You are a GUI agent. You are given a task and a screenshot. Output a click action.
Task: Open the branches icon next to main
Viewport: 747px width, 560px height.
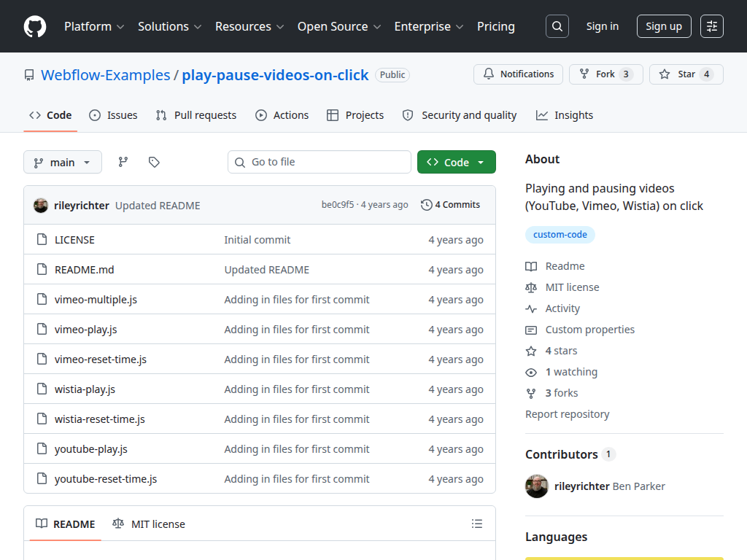click(123, 163)
